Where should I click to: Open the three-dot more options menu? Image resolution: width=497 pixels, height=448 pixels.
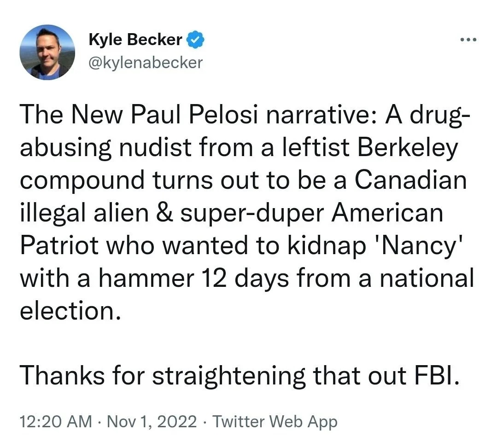tap(469, 40)
